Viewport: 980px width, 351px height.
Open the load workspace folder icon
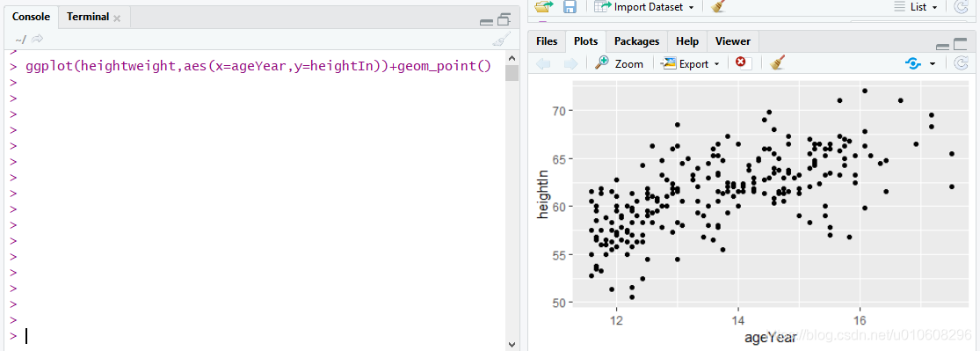[544, 6]
